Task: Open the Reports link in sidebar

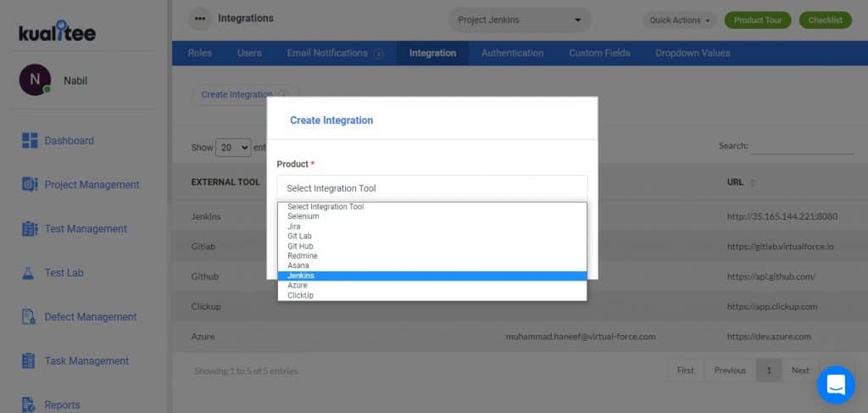Action: pos(62,405)
